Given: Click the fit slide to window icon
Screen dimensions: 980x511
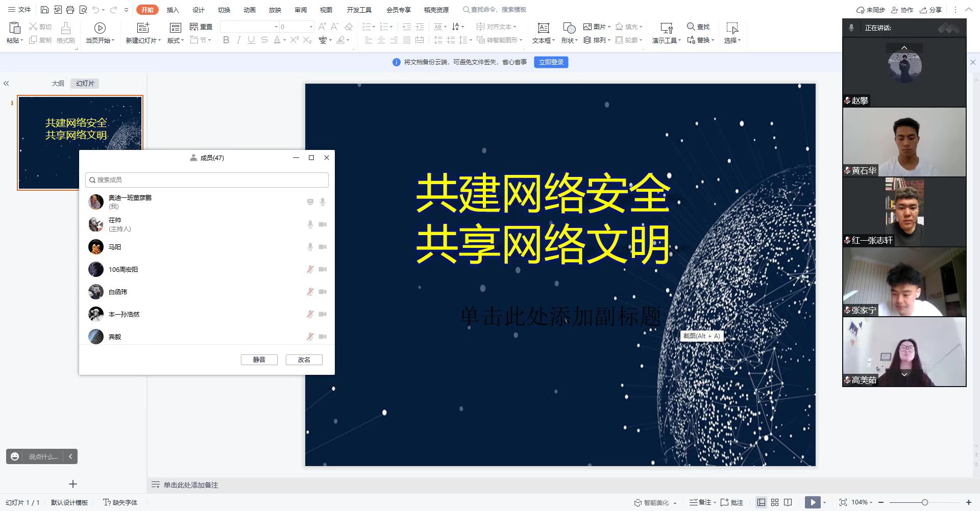Looking at the screenshot, I should (x=843, y=502).
